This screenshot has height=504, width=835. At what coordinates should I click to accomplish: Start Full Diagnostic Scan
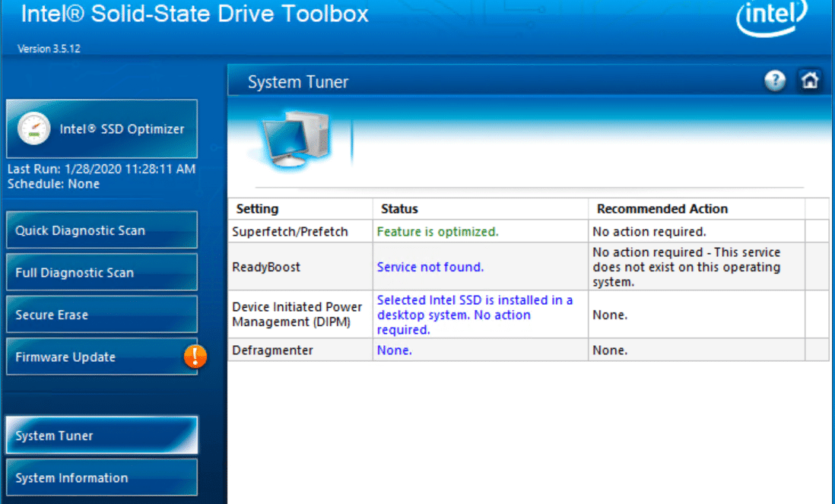click(x=102, y=272)
